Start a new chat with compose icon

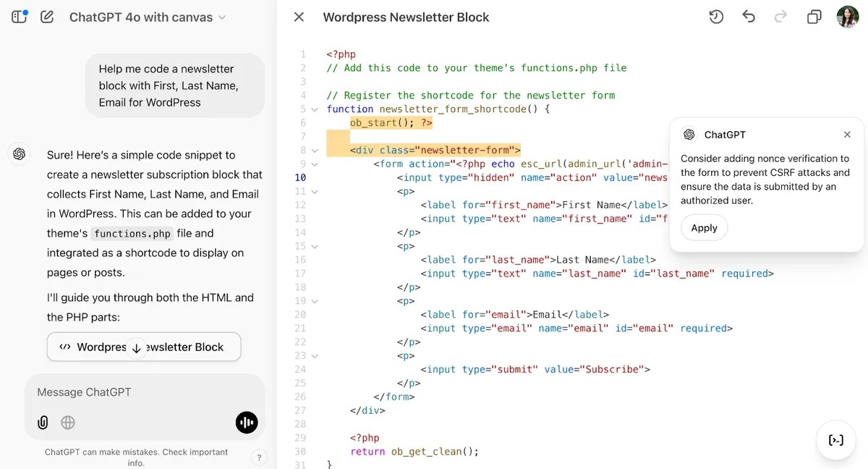[x=47, y=17]
